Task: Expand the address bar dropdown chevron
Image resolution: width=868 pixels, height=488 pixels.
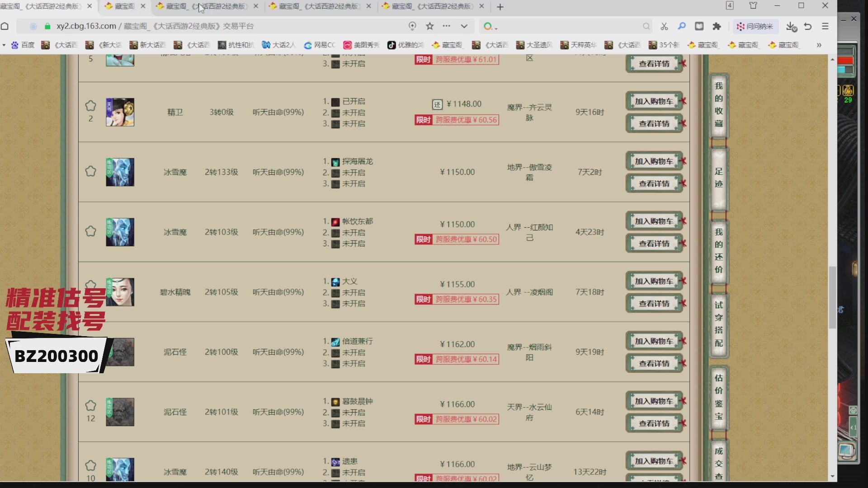Action: pyautogui.click(x=464, y=26)
